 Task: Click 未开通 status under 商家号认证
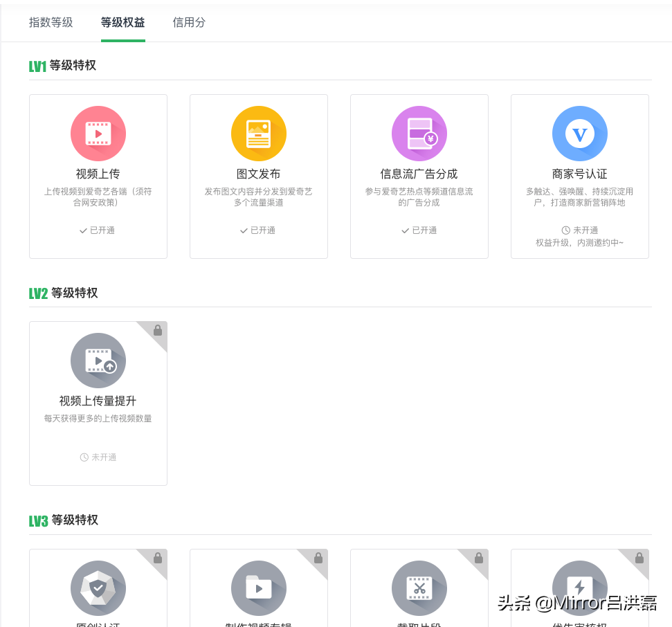[x=580, y=230]
